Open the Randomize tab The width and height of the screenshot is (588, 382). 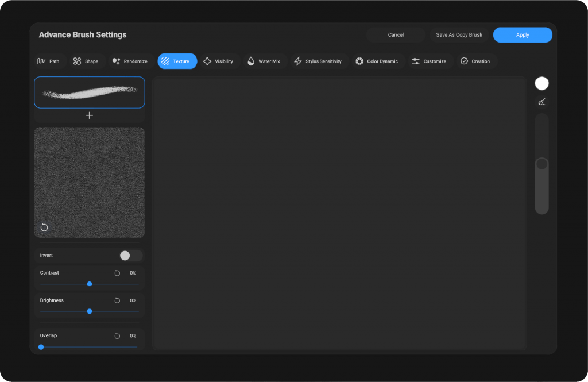[x=130, y=61]
